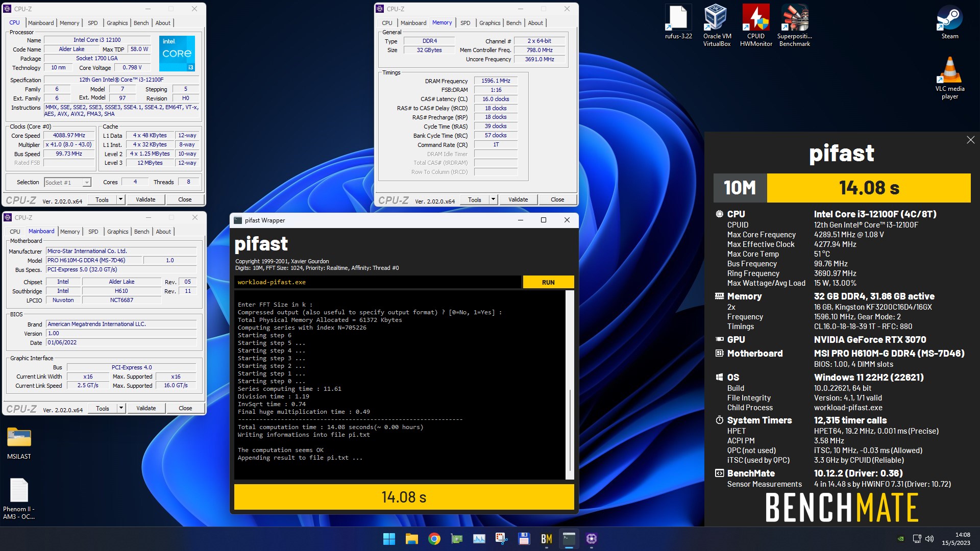Screen dimensions: 980x551
Task: Switch to Mainboard tab in top-left CPU-Z
Action: pyautogui.click(x=41, y=23)
